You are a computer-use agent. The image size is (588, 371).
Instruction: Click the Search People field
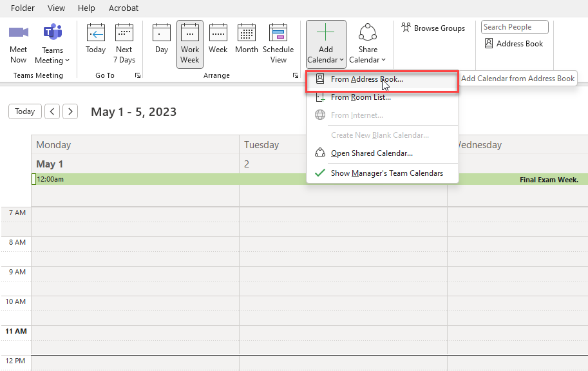[514, 27]
